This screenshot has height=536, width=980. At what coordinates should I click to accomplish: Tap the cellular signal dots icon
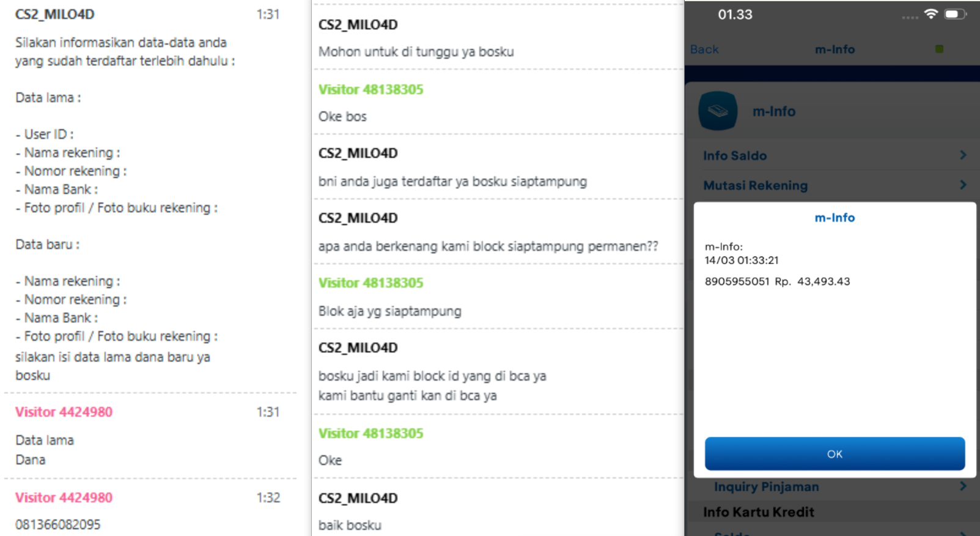[910, 17]
